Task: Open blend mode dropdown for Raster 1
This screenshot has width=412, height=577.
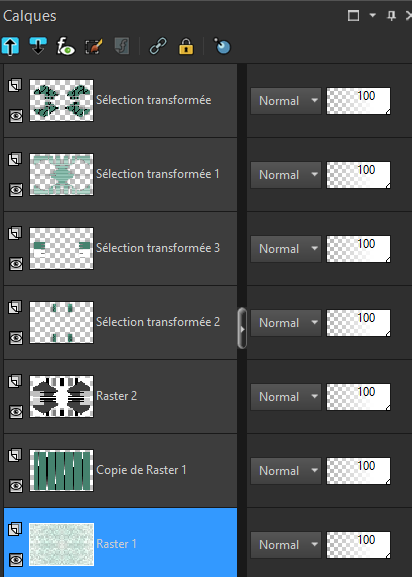Action: click(286, 545)
